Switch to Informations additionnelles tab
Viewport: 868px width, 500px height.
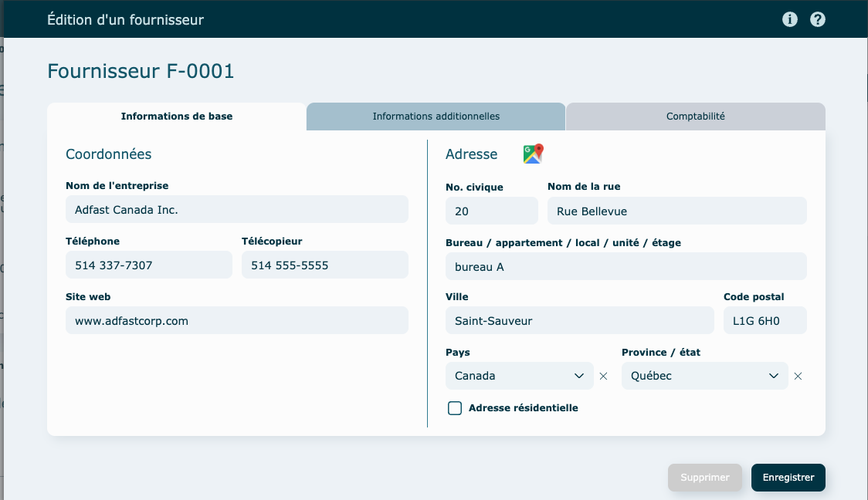pos(436,117)
